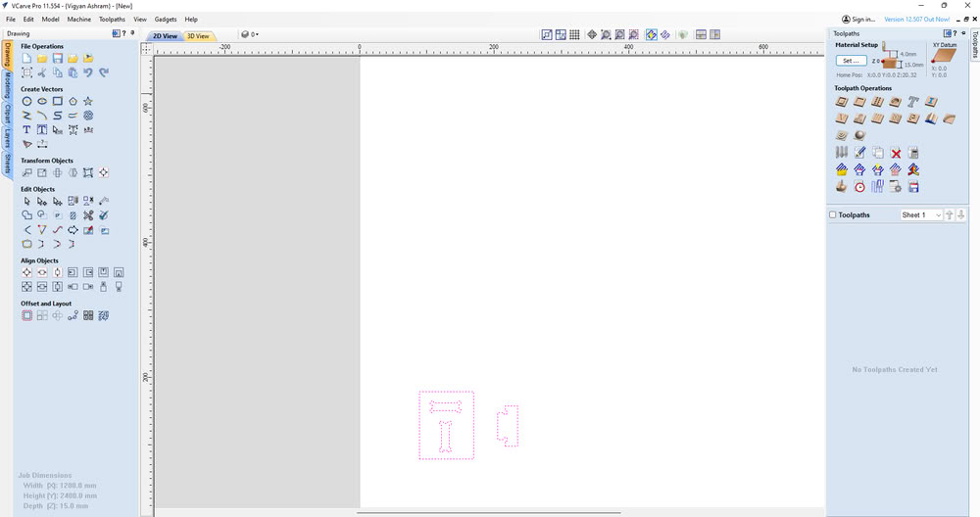Select the Draw Text (T) tool

coord(26,130)
